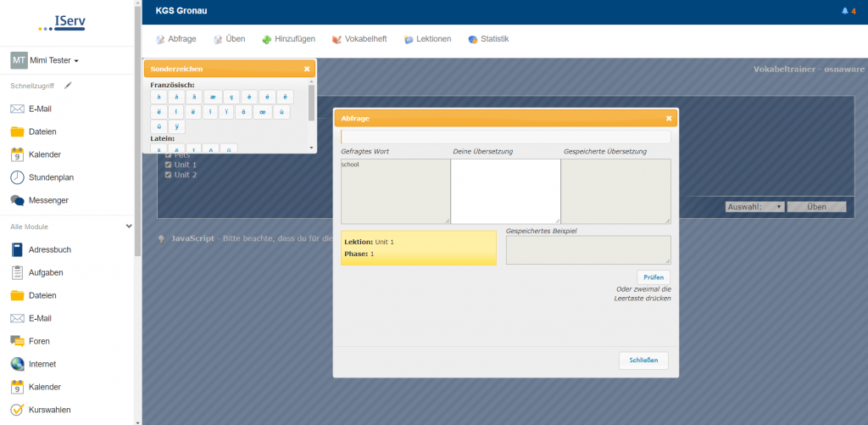Viewport: 868px width, 425px height.
Task: Open the Foren module icon
Action: click(17, 341)
